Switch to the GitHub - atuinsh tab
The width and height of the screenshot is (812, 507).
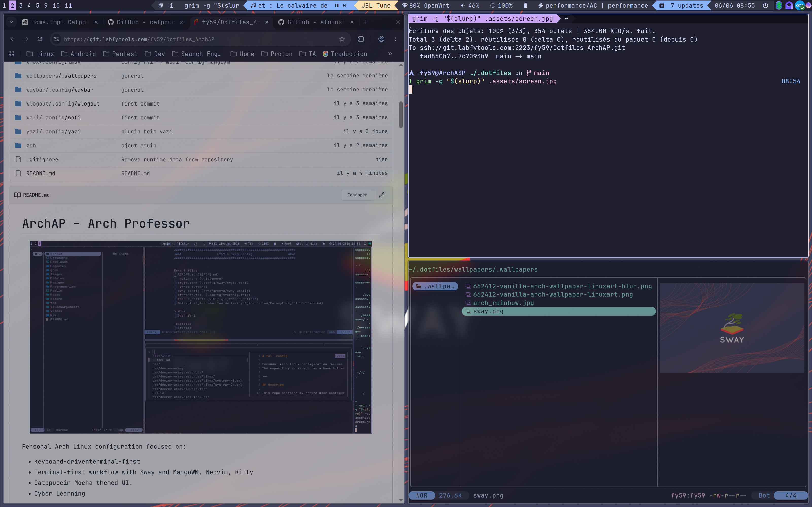[x=316, y=22]
